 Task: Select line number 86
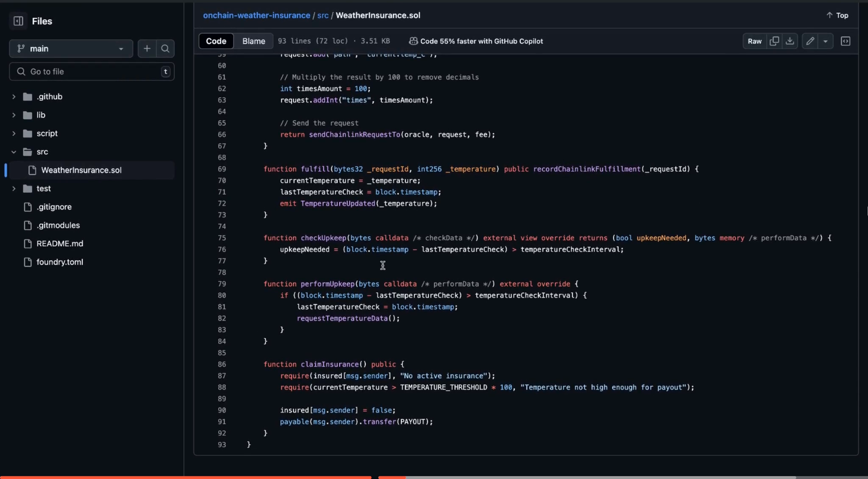click(222, 365)
